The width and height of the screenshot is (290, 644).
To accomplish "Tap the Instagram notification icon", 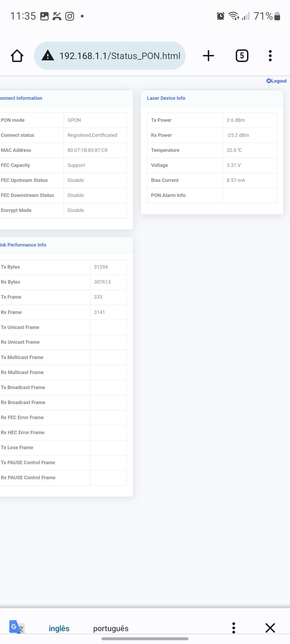I will [x=70, y=16].
